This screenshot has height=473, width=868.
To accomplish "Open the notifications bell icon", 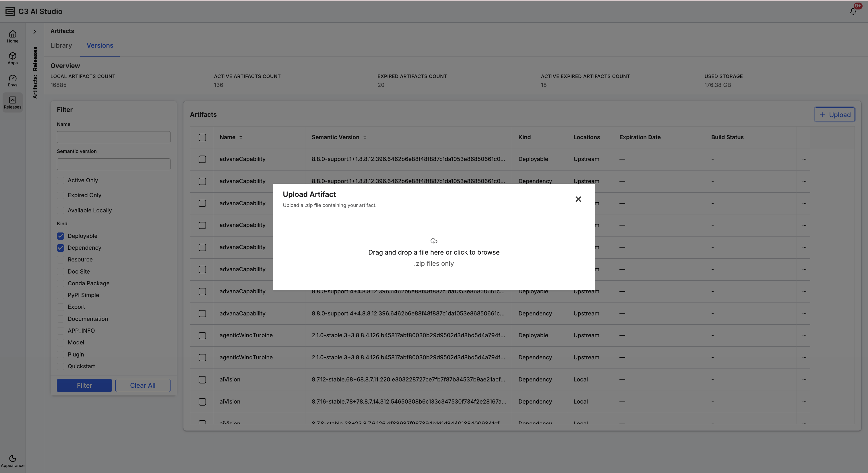I will [853, 11].
